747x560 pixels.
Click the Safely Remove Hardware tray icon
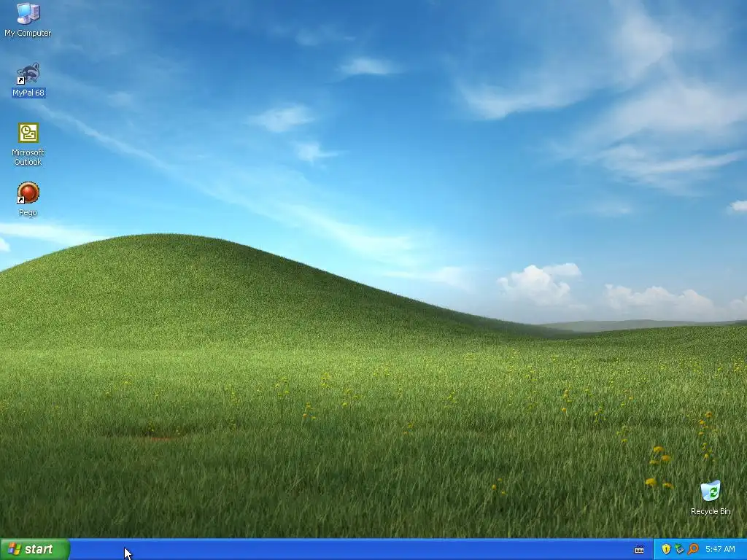tap(679, 549)
